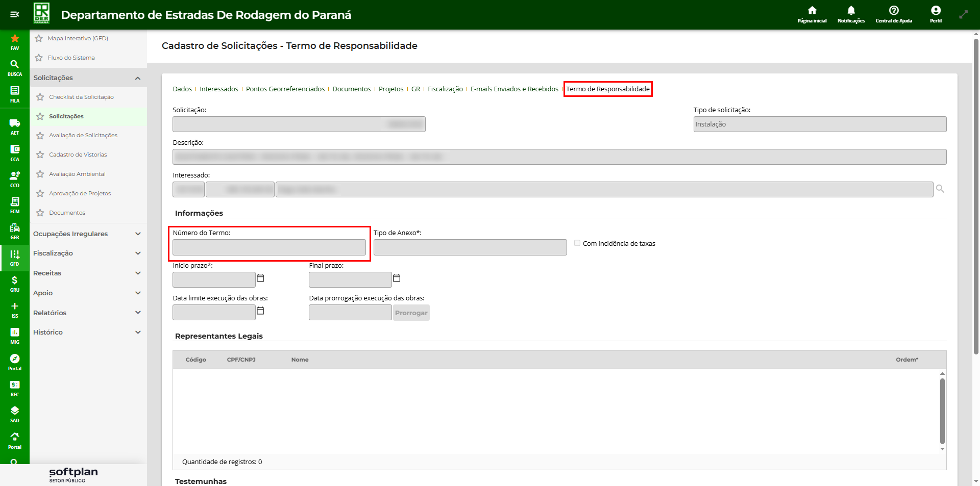Click the Prorrogar button

point(411,313)
